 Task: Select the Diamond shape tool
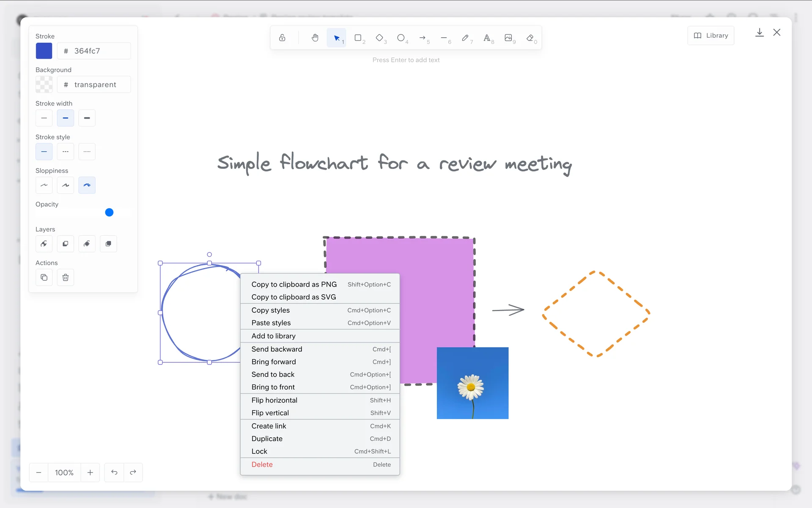[380, 38]
